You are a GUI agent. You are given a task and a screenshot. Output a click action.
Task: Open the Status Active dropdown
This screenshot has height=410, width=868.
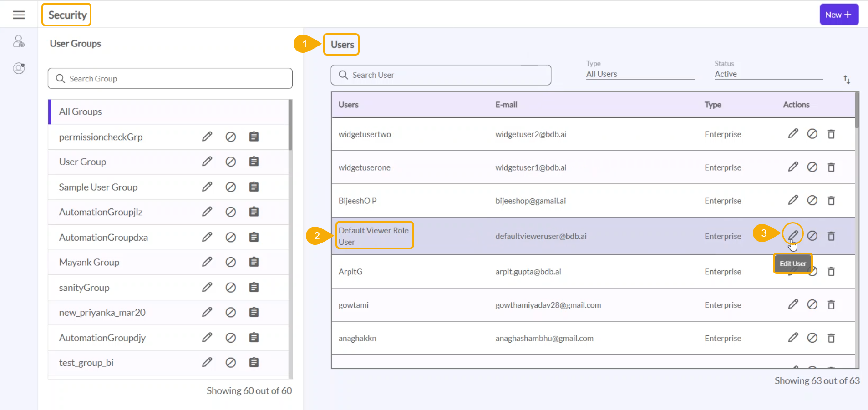768,74
